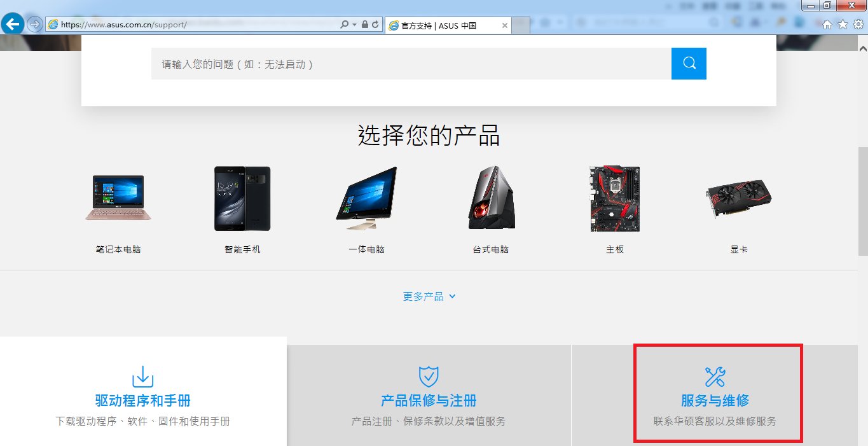Click the 产品保修与注册 link
Image resolution: width=868 pixels, height=446 pixels.
(x=429, y=401)
